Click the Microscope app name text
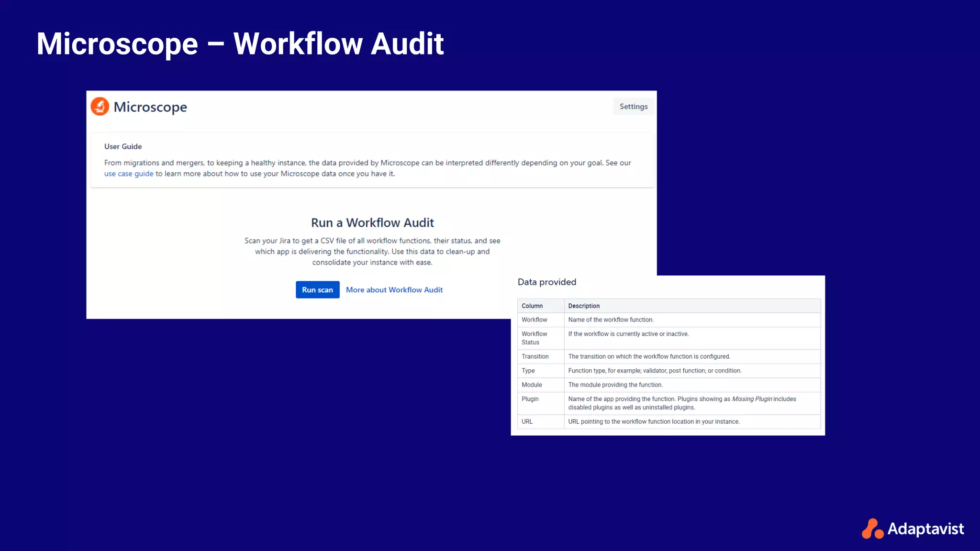 coord(150,107)
